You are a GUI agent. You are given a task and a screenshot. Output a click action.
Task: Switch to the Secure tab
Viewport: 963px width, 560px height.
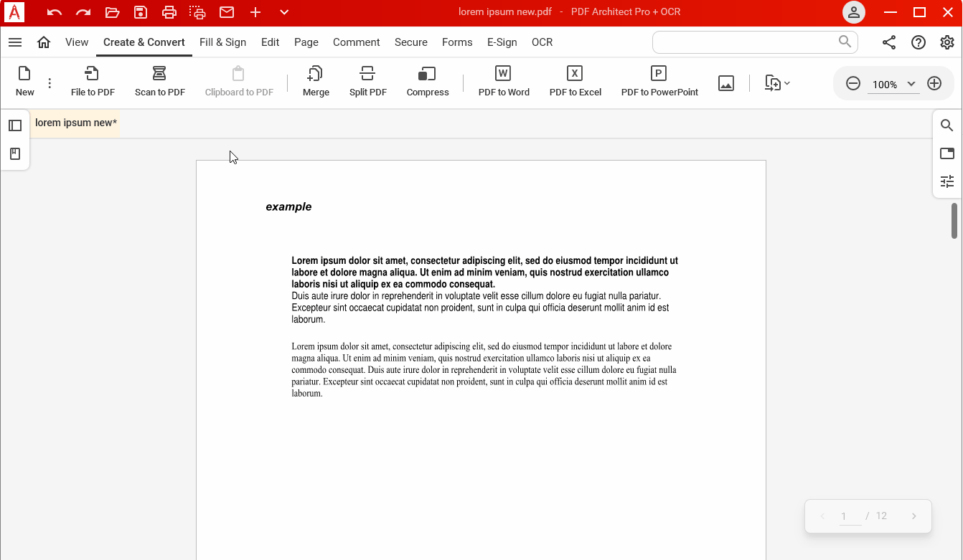(x=411, y=42)
